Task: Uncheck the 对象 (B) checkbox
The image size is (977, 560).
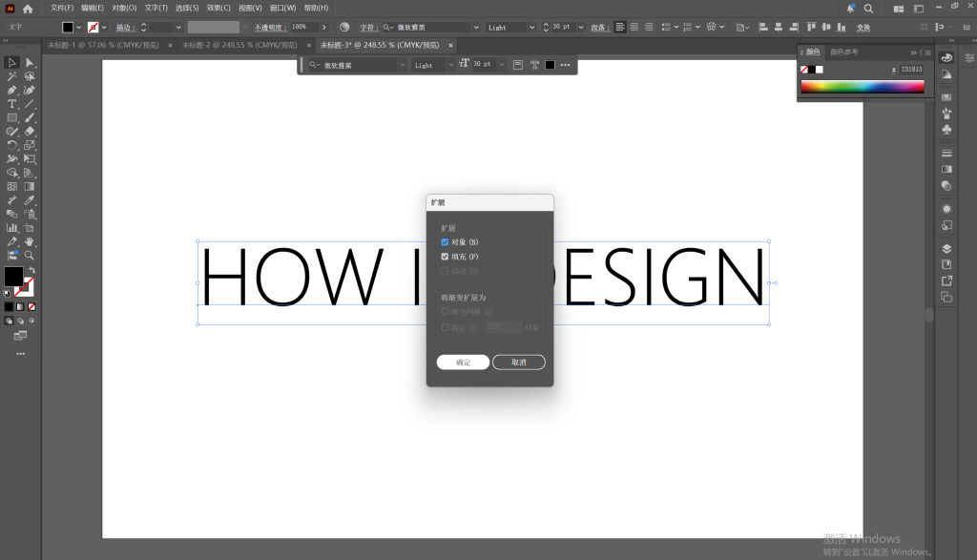Action: click(x=445, y=242)
